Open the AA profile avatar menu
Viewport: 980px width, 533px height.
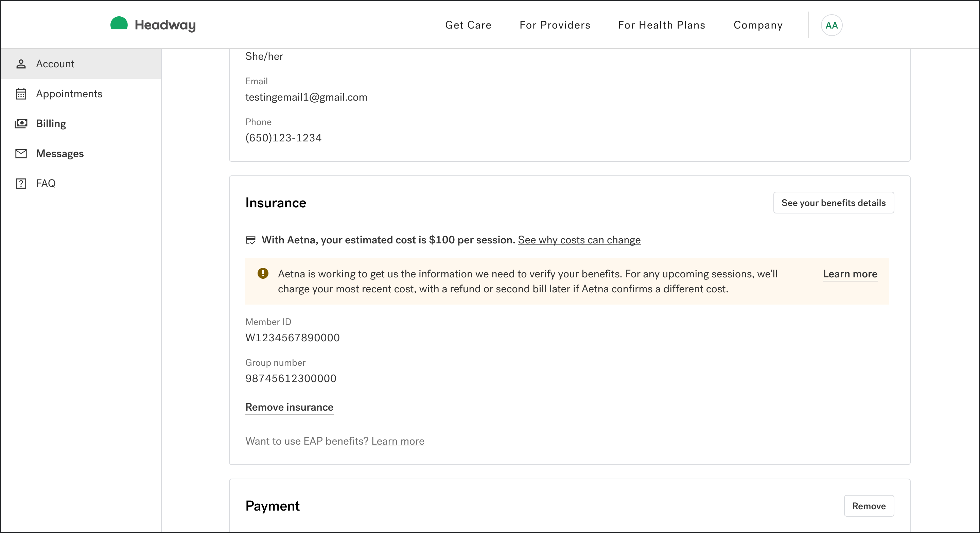tap(831, 25)
